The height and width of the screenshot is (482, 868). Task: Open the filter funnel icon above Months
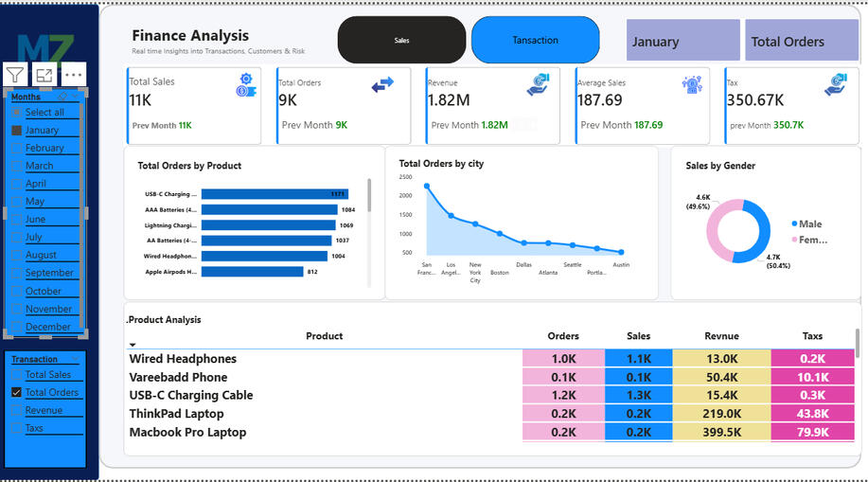tap(15, 75)
